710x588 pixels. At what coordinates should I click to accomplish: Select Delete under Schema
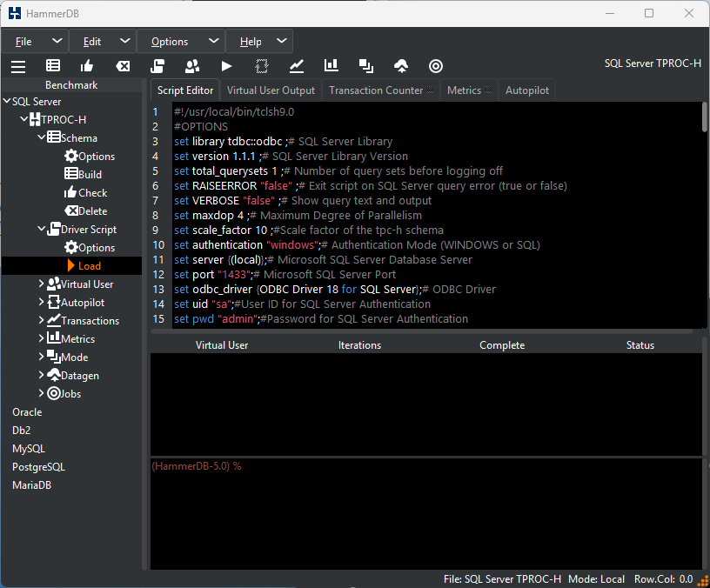tap(86, 211)
